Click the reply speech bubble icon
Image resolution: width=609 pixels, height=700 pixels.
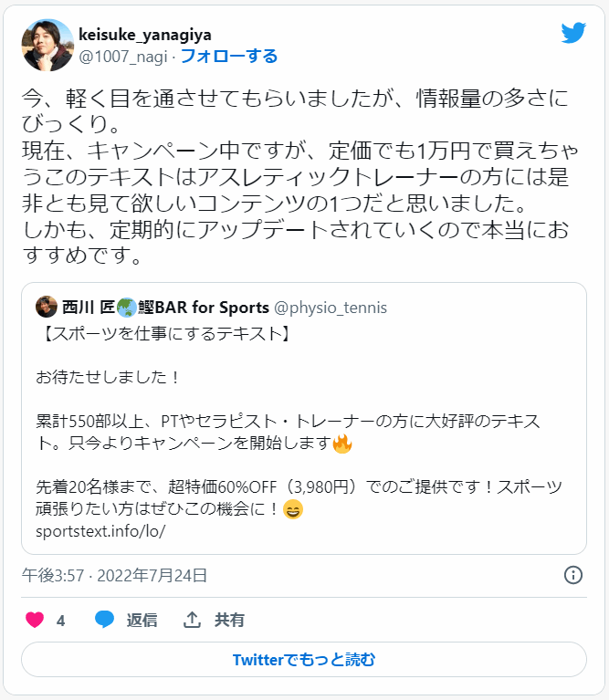105,621
